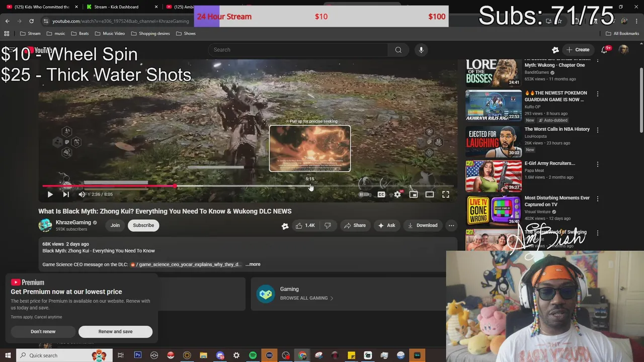Open the KhrazeGaming channel avatar
This screenshot has width=644, height=362.
pos(45,225)
